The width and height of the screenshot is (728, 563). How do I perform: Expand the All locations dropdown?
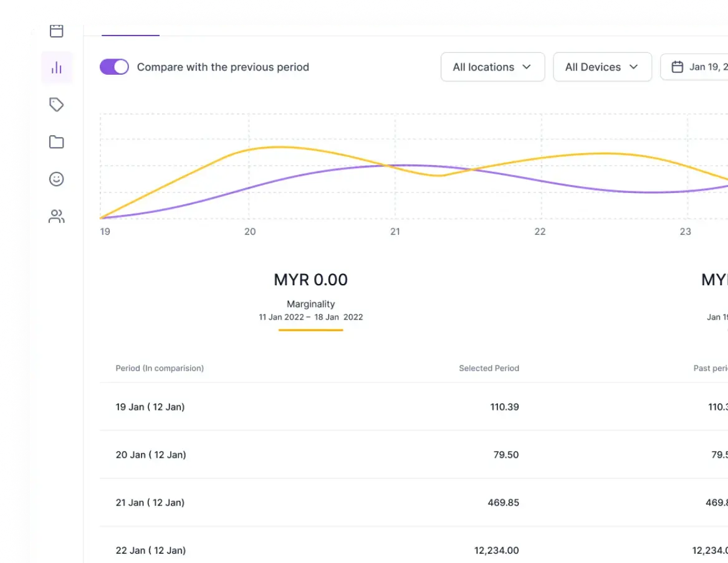[x=492, y=67]
